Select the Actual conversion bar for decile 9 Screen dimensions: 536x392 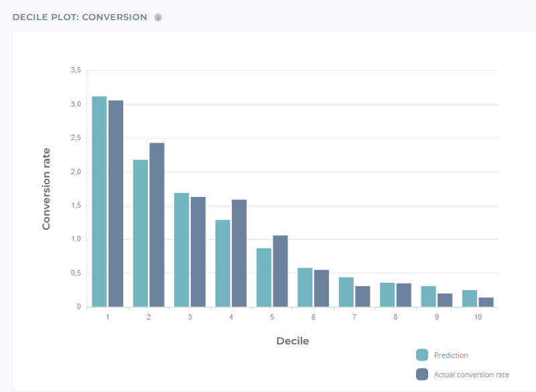pyautogui.click(x=445, y=300)
